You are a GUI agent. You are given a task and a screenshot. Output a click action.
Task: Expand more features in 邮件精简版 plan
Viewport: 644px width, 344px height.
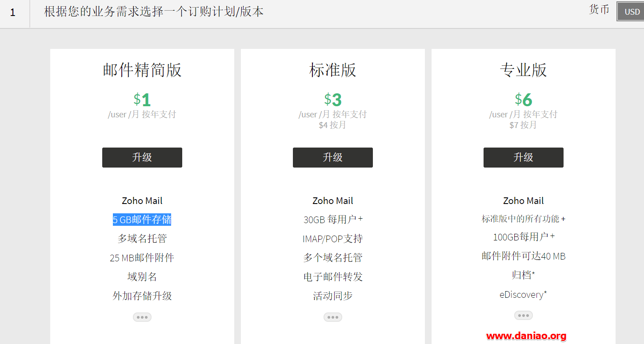click(142, 317)
